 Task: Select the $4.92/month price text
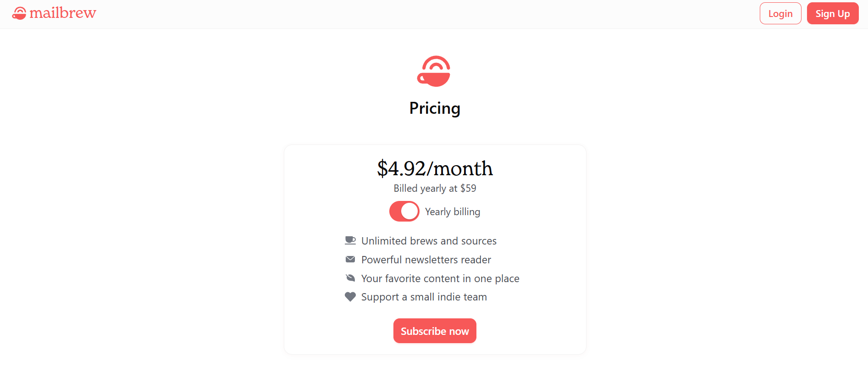tap(434, 168)
